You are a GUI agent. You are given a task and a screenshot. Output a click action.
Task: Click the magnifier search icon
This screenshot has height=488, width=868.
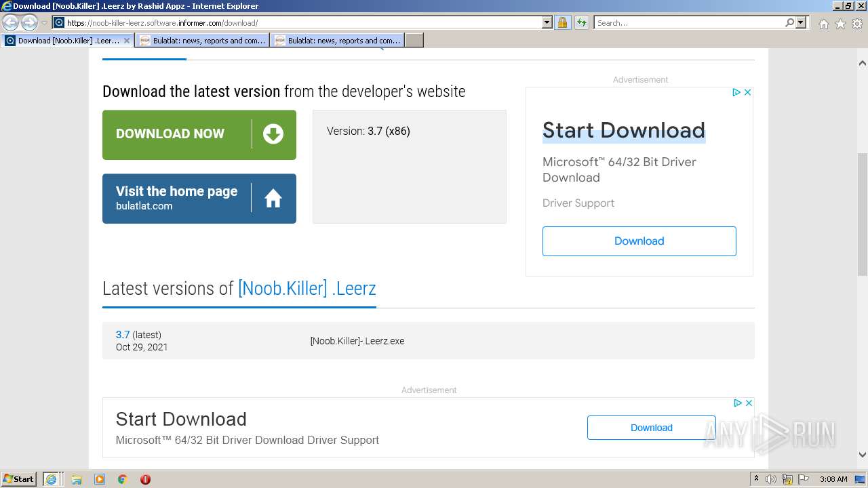coord(789,23)
